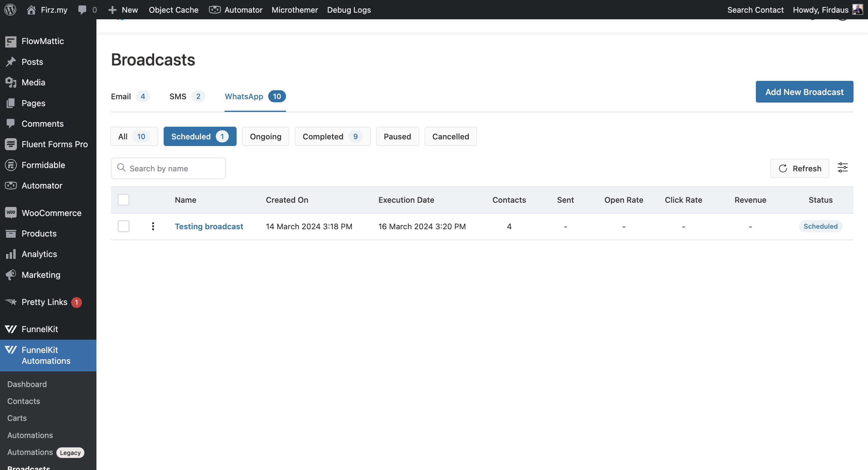This screenshot has height=470, width=868.
Task: Click the Analytics bar chart icon
Action: tap(11, 254)
